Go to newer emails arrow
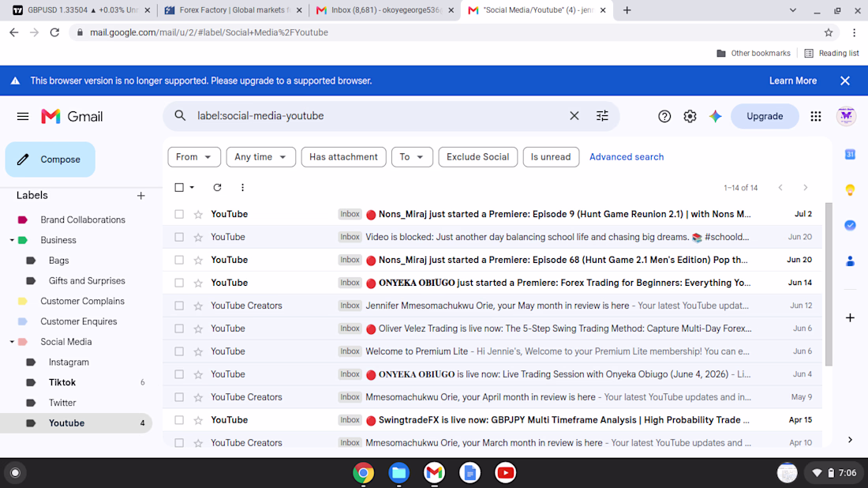Image resolution: width=868 pixels, height=488 pixels. (780, 188)
